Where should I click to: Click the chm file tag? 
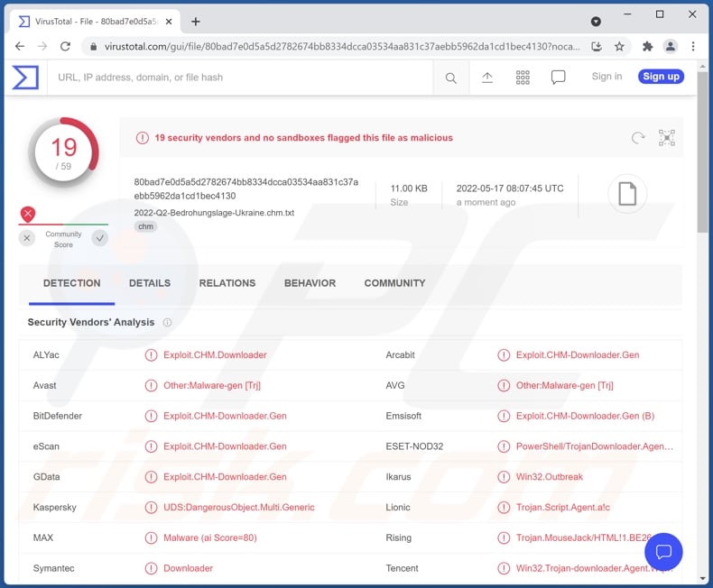tap(145, 226)
